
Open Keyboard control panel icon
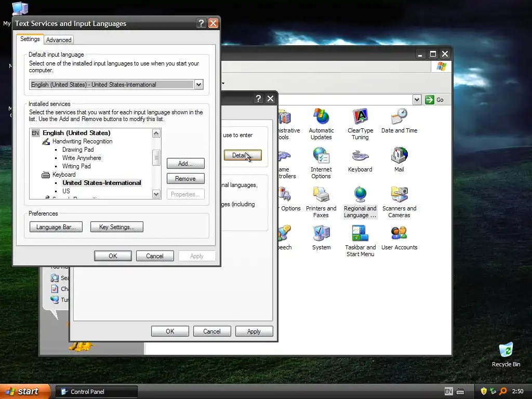pos(360,160)
